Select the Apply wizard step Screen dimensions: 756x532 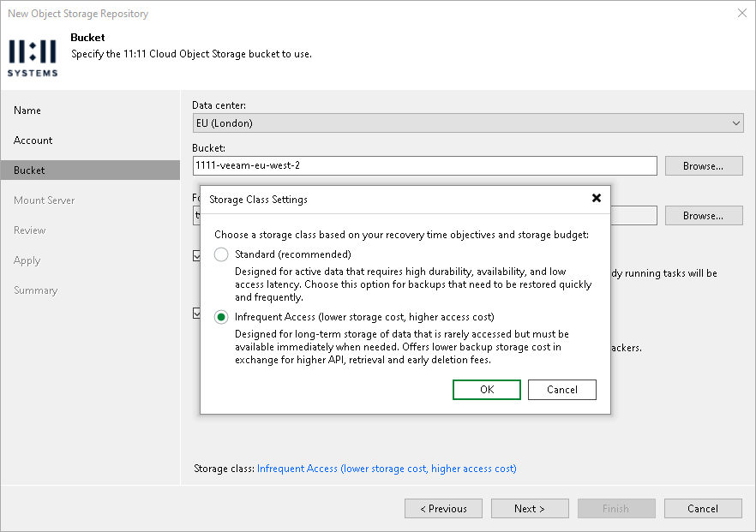[27, 260]
